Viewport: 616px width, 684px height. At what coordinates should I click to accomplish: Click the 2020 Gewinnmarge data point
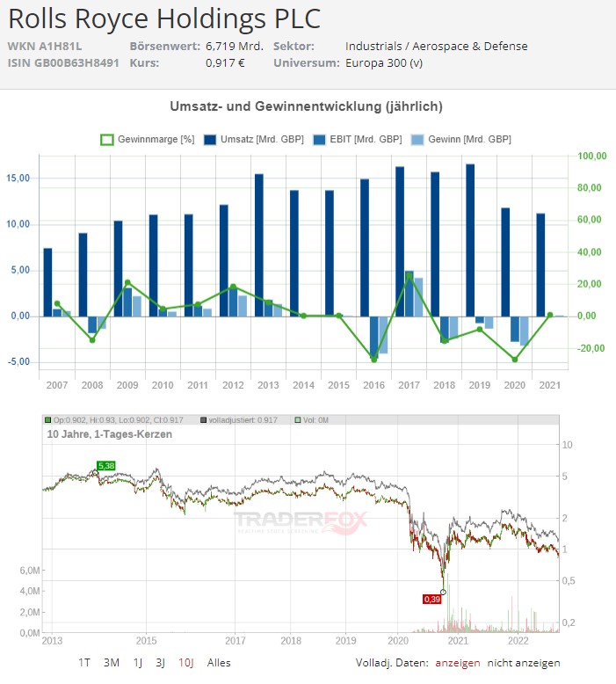(x=515, y=360)
